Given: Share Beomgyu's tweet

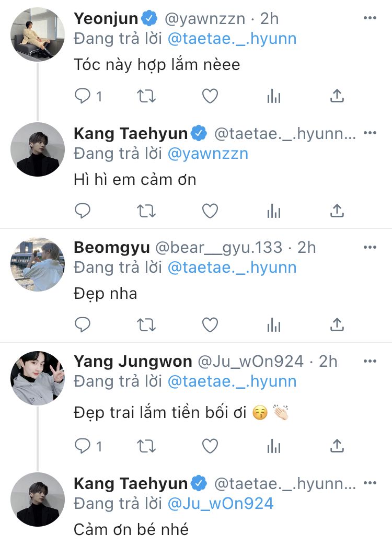Looking at the screenshot, I should coord(337,325).
